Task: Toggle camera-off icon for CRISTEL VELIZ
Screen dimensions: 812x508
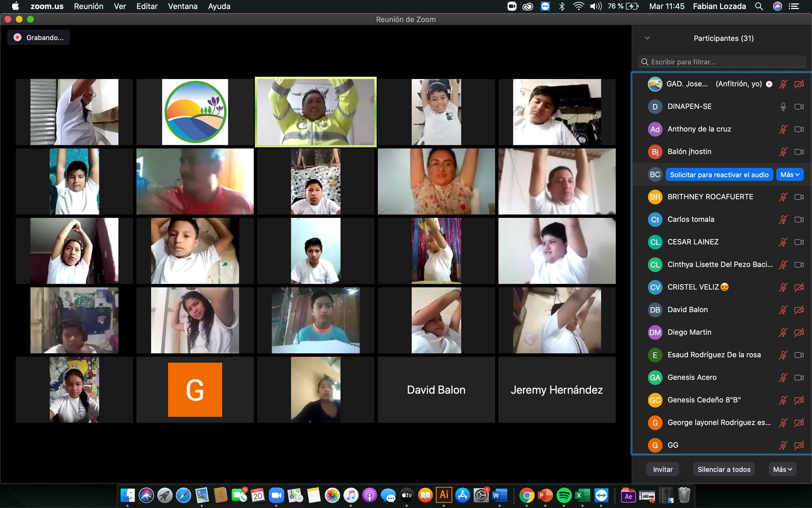Action: pyautogui.click(x=799, y=287)
